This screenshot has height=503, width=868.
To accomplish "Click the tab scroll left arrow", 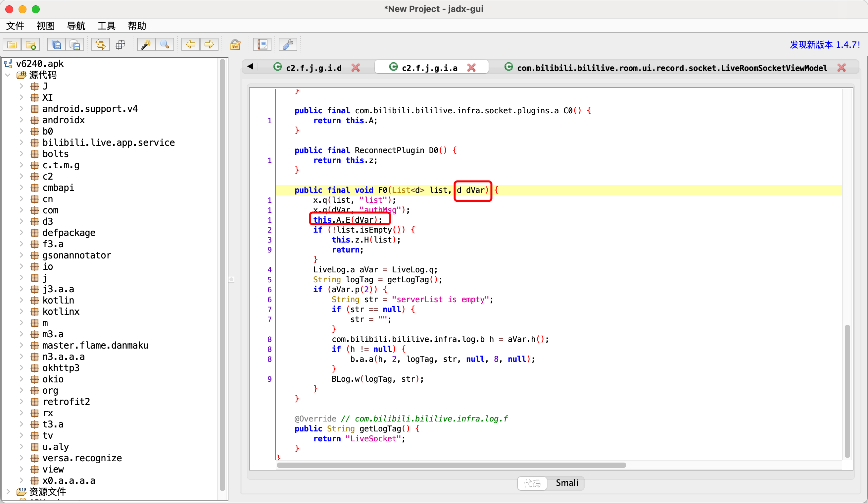I will (250, 67).
